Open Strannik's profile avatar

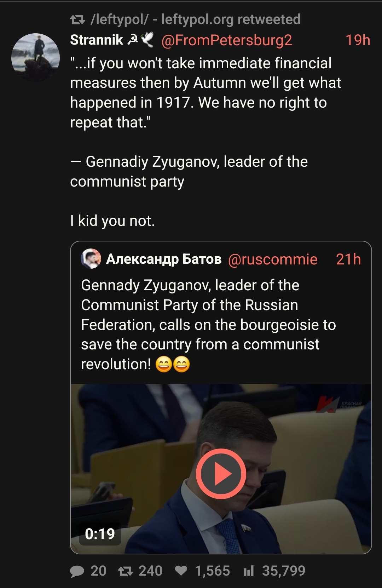[35, 57]
